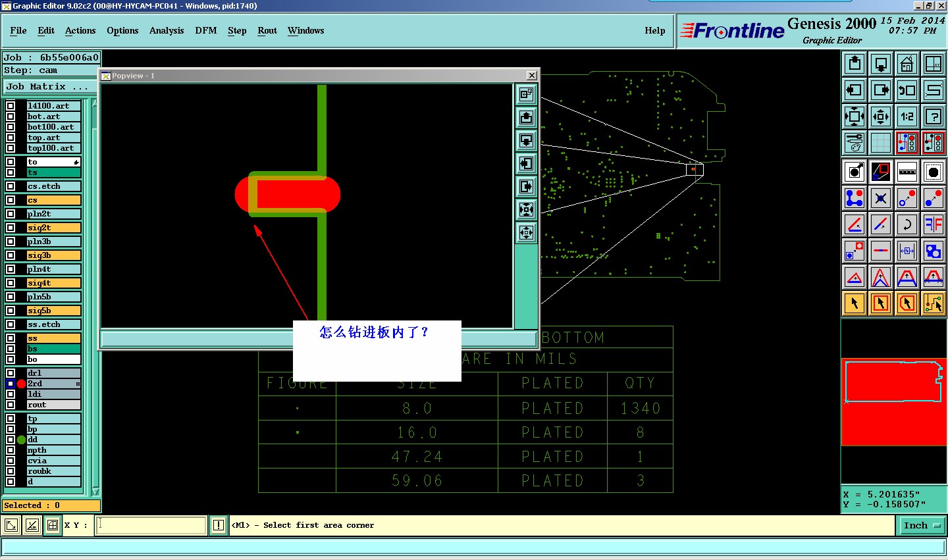The image size is (948, 560).
Task: Click the 'Selected : 0' status label
Action: point(51,505)
